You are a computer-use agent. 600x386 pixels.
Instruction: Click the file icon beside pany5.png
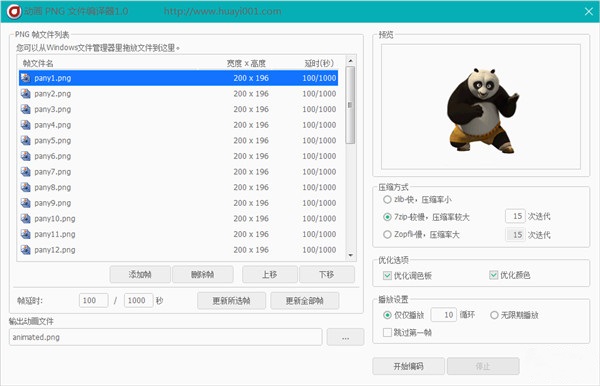point(26,140)
